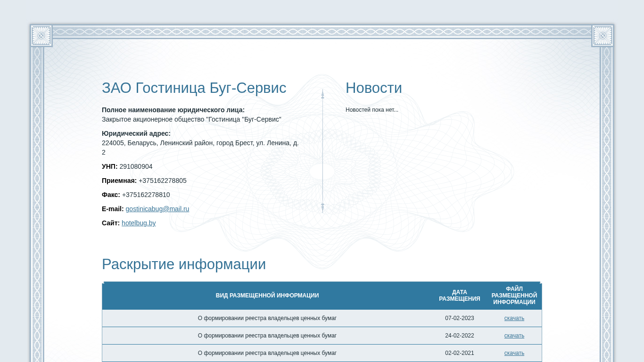This screenshot has height=362, width=644.
Task: Click the 'Дата размещения' column header
Action: (459, 296)
